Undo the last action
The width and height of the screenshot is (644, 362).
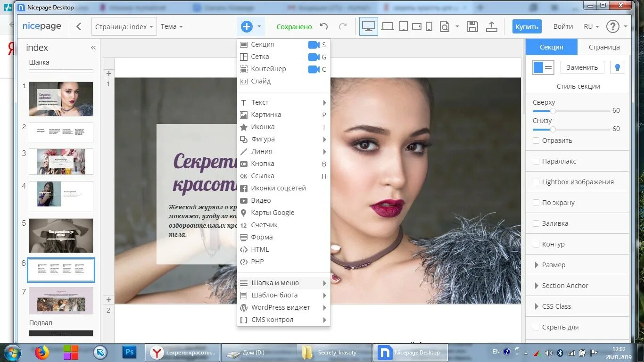[324, 27]
